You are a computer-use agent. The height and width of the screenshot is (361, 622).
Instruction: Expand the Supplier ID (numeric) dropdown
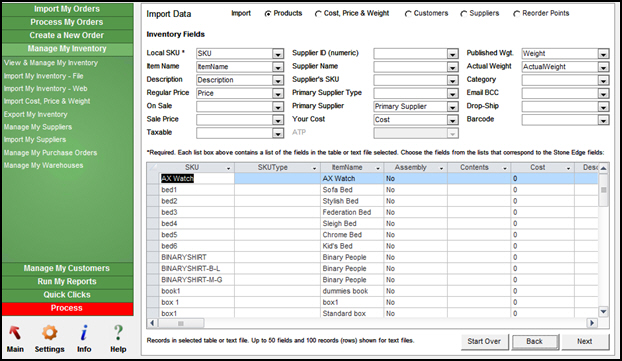point(452,54)
